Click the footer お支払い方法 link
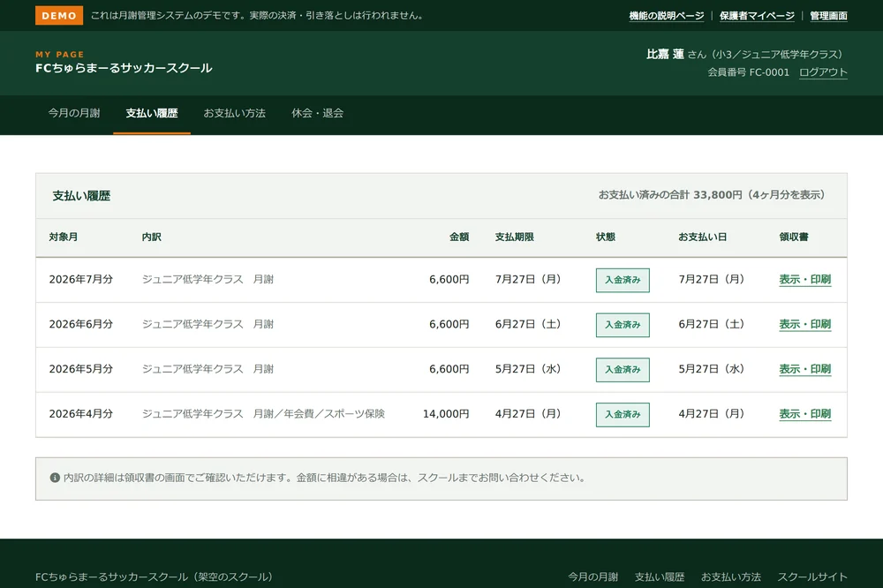 [731, 577]
